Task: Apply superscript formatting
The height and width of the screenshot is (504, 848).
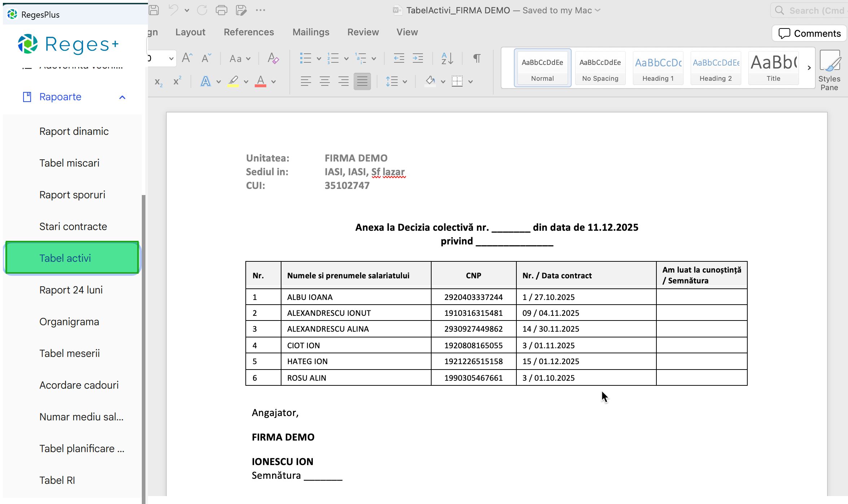Action: [x=176, y=81]
